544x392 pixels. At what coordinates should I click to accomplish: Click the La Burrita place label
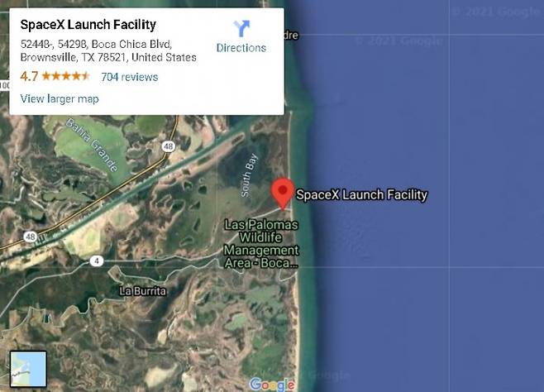142,291
